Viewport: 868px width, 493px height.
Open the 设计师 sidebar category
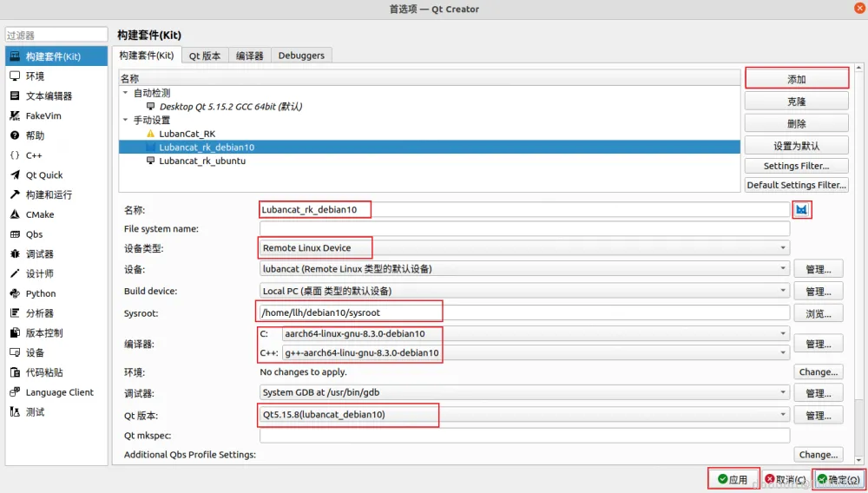(x=56, y=274)
